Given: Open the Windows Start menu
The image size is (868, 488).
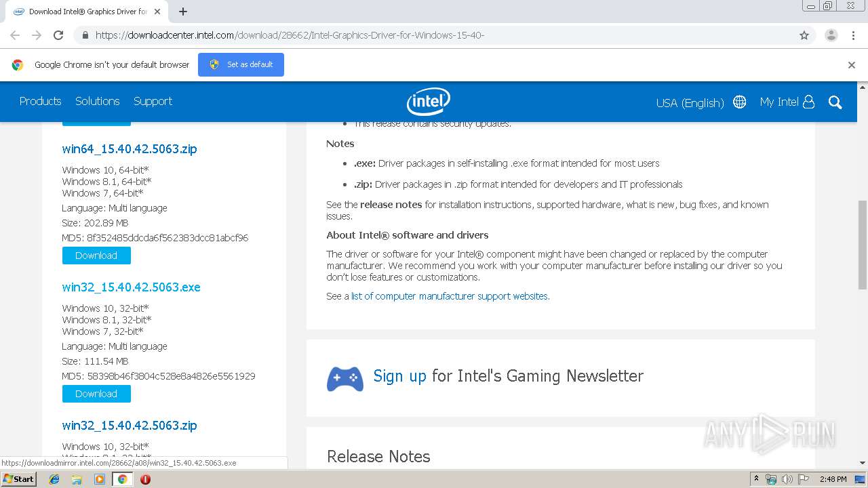Looking at the screenshot, I should click(x=19, y=479).
